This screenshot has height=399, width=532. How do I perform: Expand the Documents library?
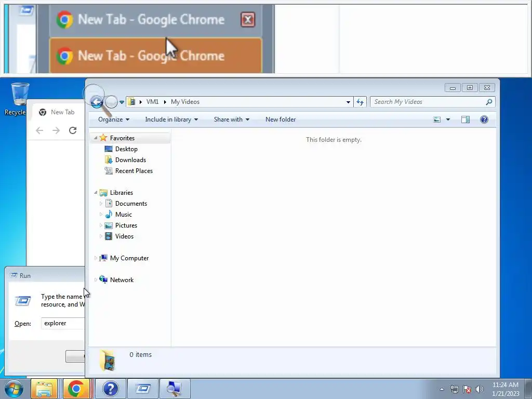click(101, 204)
